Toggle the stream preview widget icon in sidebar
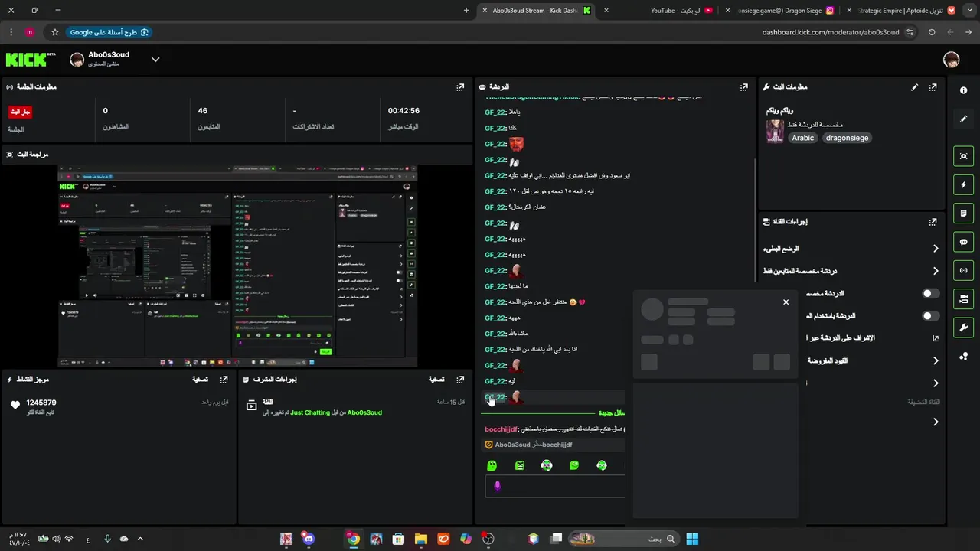The image size is (980, 551). click(963, 156)
